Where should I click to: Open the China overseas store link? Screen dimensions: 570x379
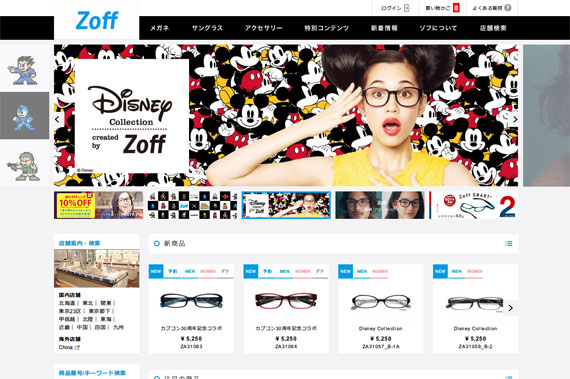click(x=66, y=347)
